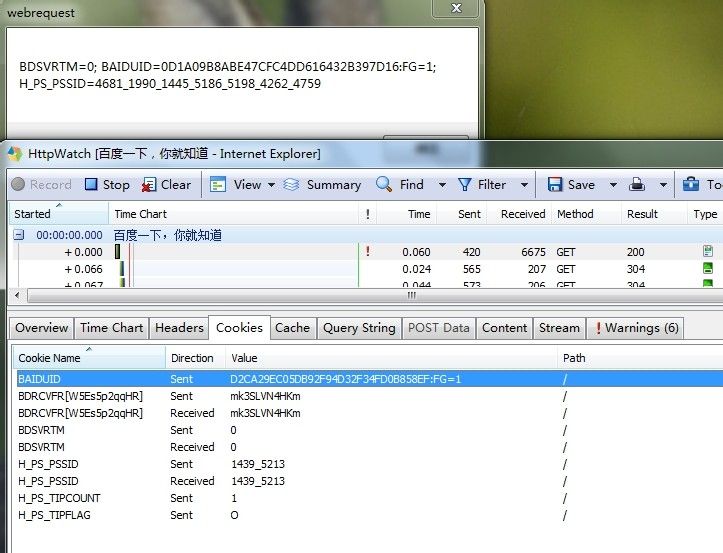The image size is (723, 553).
Task: Sort by the Started column header
Action: pyautogui.click(x=59, y=214)
